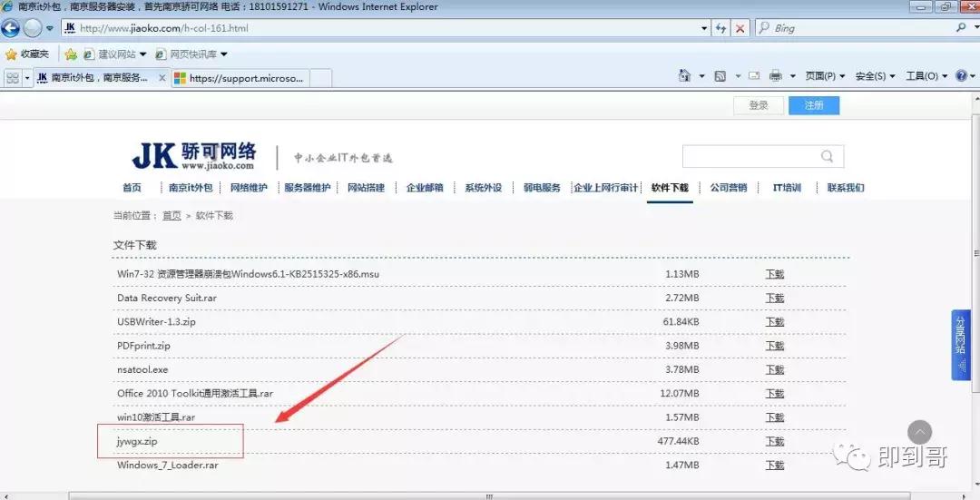980x500 pixels.
Task: Run the Bing search magnifier button
Action: (x=961, y=28)
